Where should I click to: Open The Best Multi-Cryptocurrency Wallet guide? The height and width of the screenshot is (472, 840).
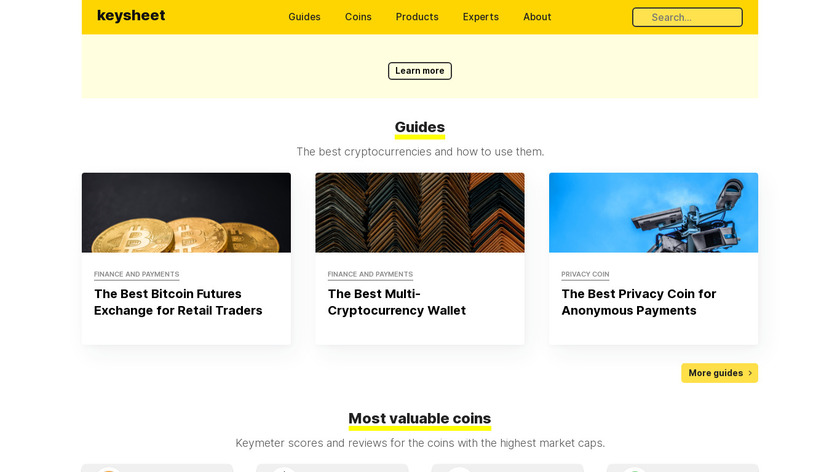pyautogui.click(x=397, y=302)
